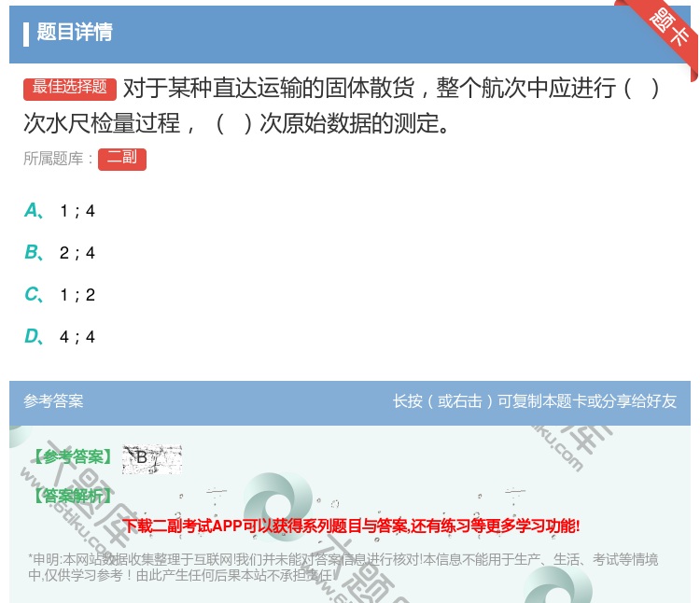Select answer option A 1;4
The height and width of the screenshot is (603, 700).
[60, 211]
